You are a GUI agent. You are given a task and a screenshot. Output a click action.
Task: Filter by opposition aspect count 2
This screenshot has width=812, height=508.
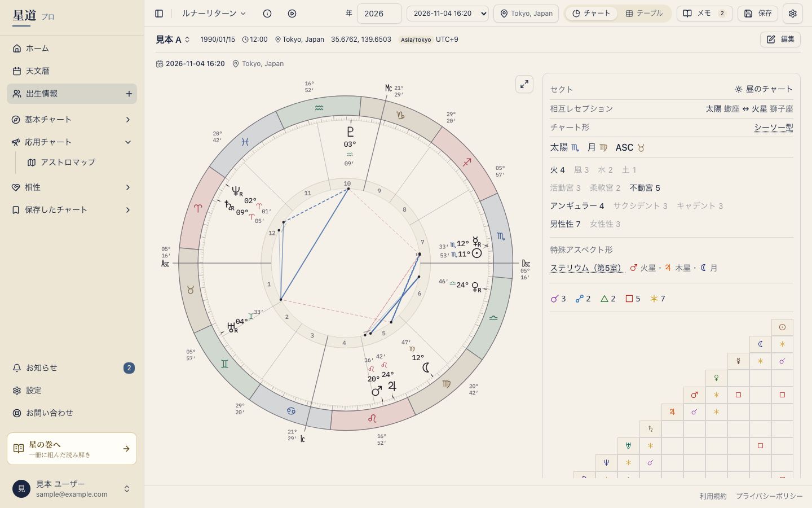point(582,299)
